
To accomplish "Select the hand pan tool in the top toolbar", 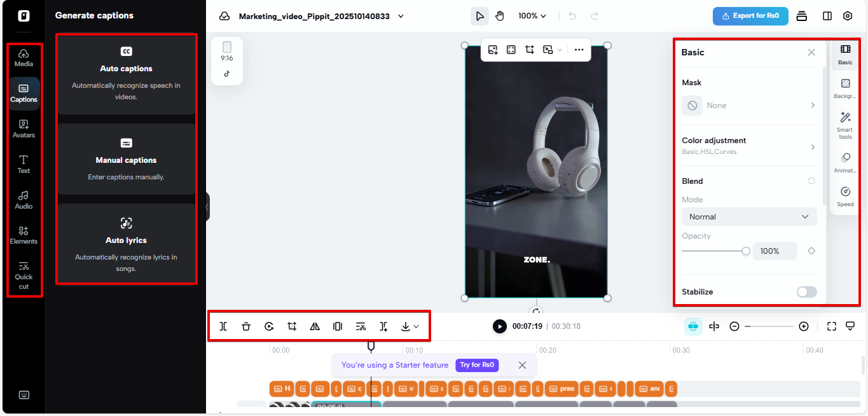I will tap(500, 16).
